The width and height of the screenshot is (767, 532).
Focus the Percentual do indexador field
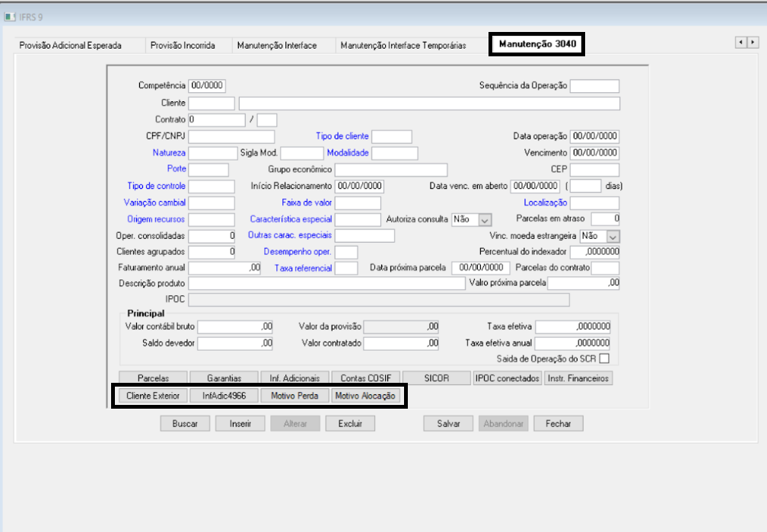coord(595,252)
